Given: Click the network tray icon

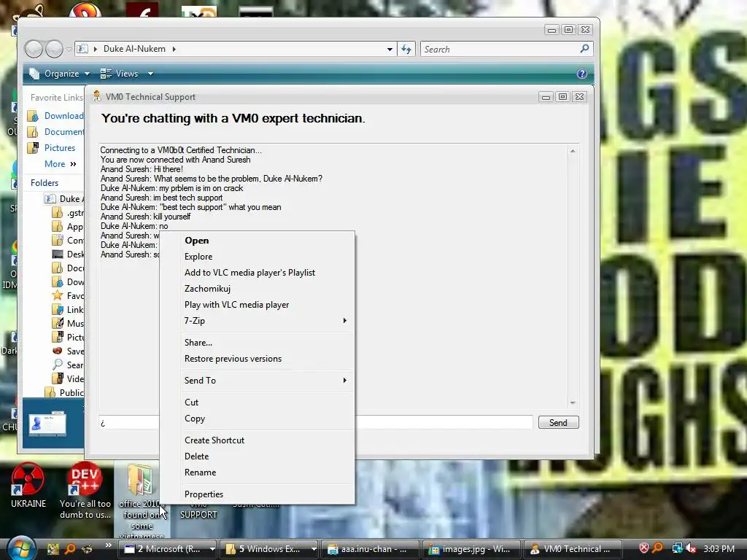Looking at the screenshot, I should pyautogui.click(x=677, y=548).
